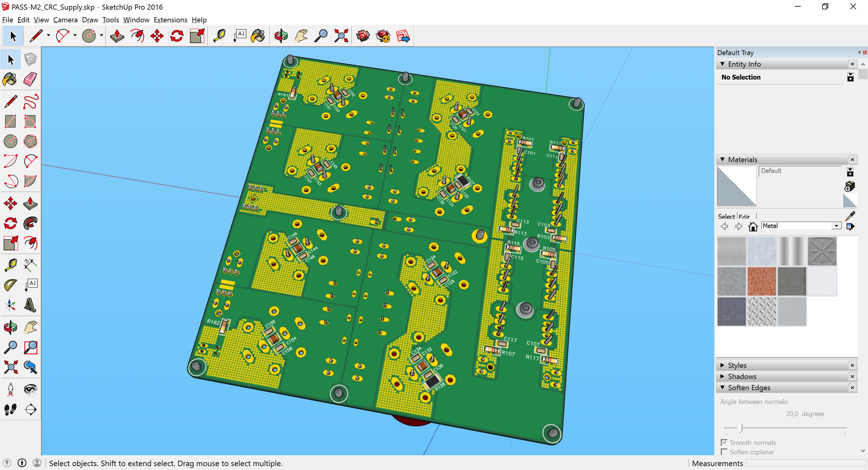Click the Send to LayOut icon
868x470 pixels.
tap(403, 36)
